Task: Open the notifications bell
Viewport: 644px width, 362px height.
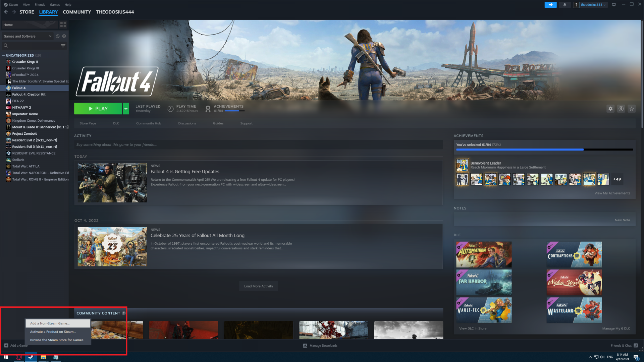Action: [565, 5]
